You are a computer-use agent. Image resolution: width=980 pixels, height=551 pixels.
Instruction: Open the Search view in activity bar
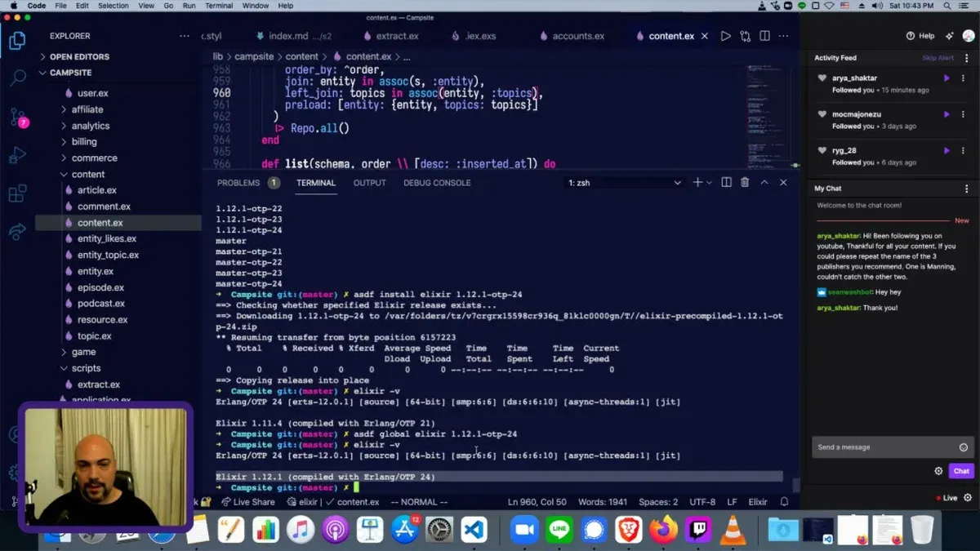17,78
